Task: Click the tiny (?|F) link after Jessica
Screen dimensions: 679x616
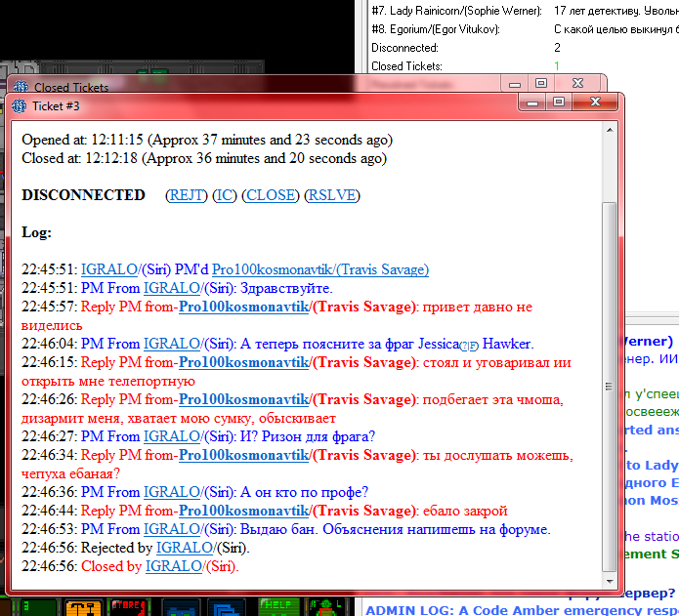Action: [469, 346]
